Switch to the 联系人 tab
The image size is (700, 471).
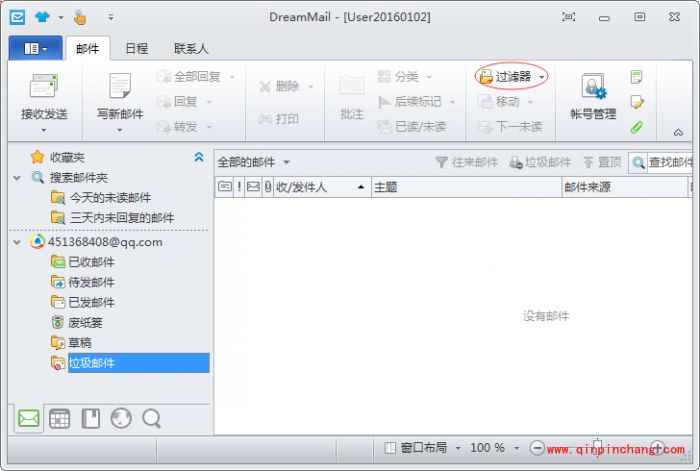(192, 48)
